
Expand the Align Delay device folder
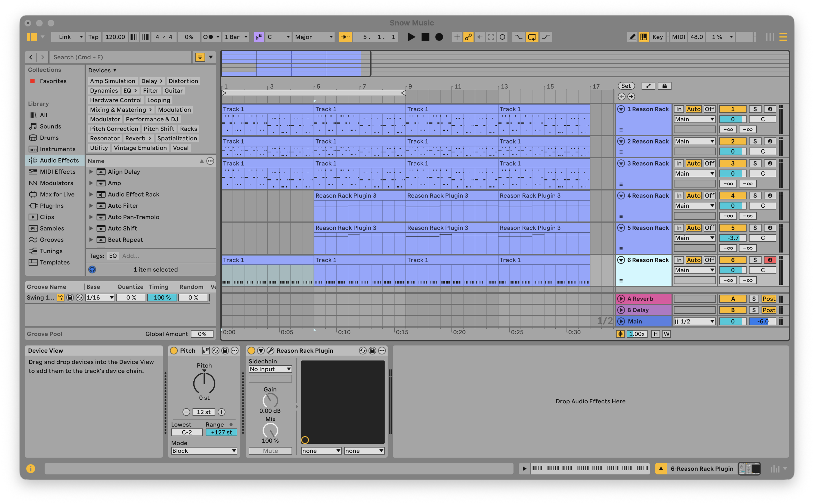pyautogui.click(x=91, y=172)
